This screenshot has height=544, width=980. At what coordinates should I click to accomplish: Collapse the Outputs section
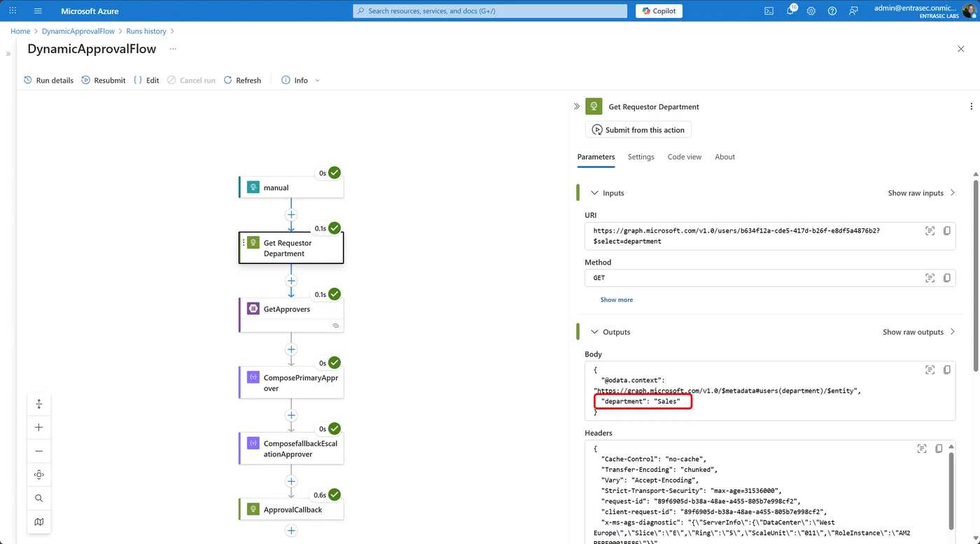click(594, 332)
